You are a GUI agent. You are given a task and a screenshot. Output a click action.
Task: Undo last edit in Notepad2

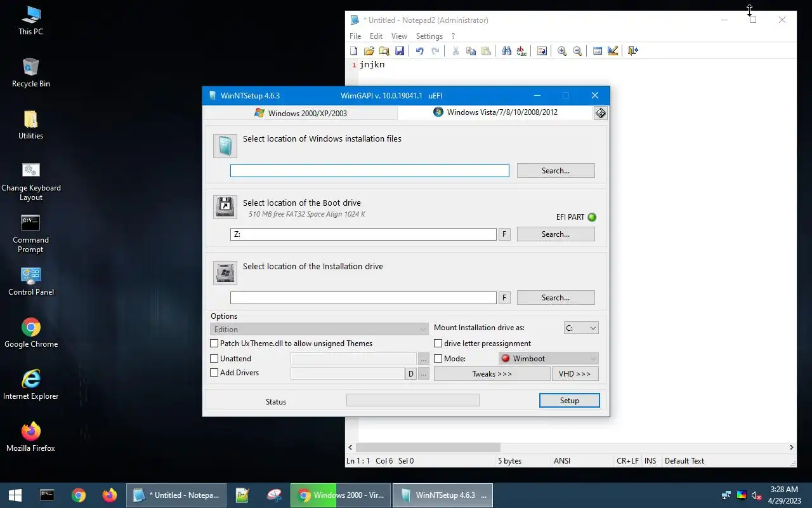coord(419,51)
